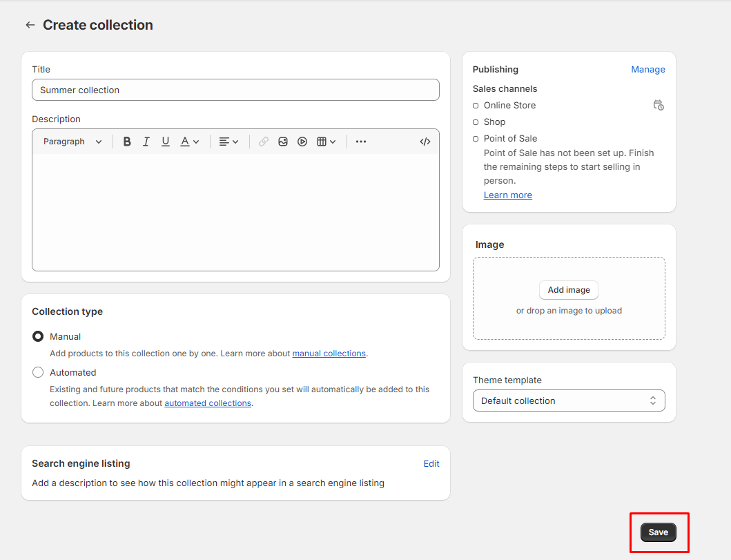Open the table insertion options
This screenshot has height=560, width=731.
tap(325, 141)
